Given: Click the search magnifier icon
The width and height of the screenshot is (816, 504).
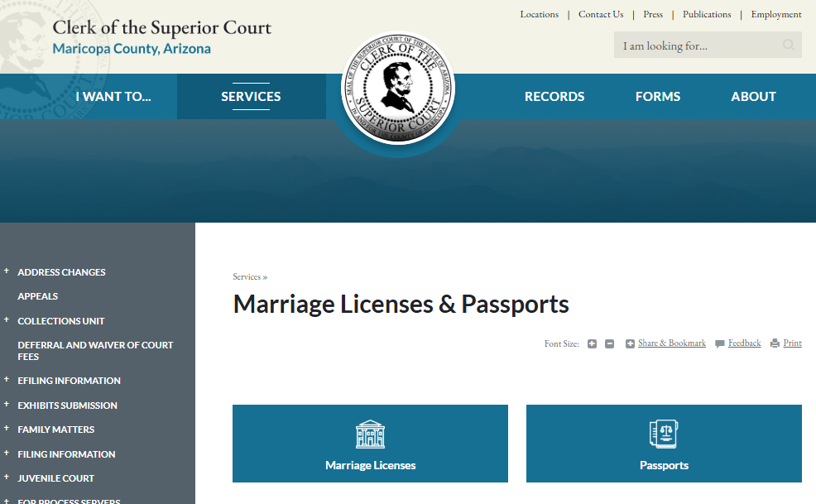Looking at the screenshot, I should click(x=789, y=46).
